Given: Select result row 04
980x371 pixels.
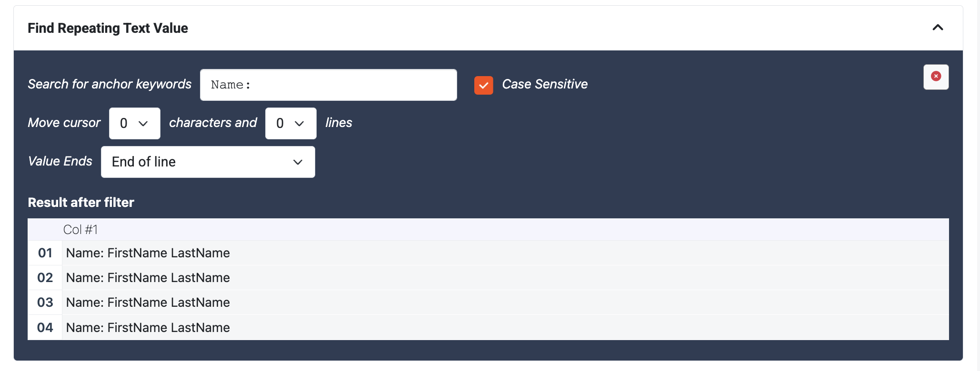Looking at the screenshot, I should [148, 328].
